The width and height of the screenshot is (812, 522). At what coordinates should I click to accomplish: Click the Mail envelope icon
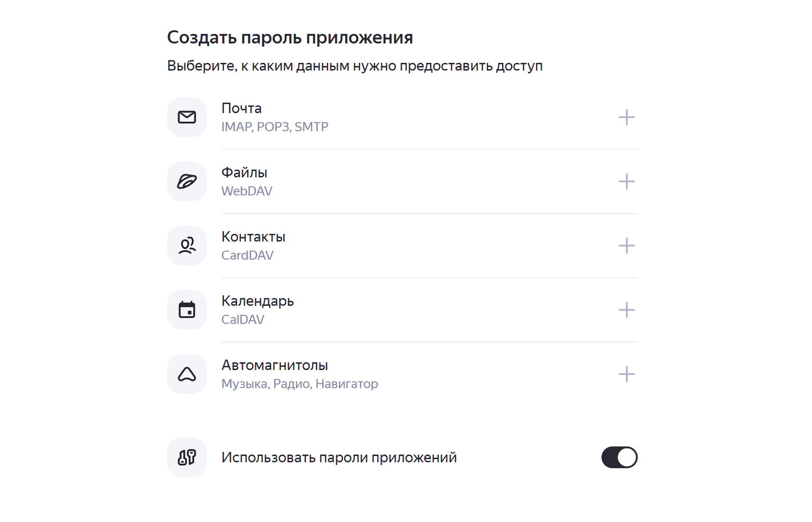[x=187, y=117]
